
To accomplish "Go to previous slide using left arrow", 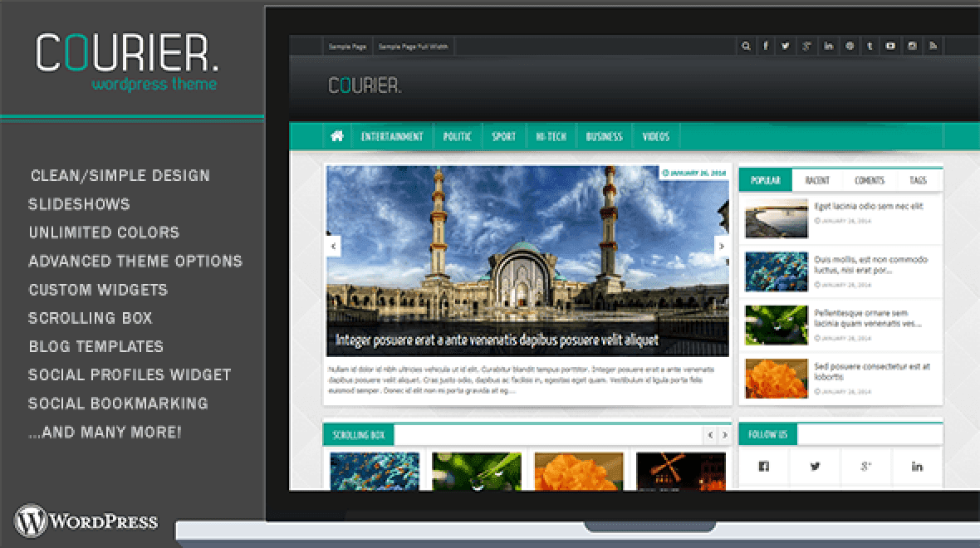I will [333, 246].
